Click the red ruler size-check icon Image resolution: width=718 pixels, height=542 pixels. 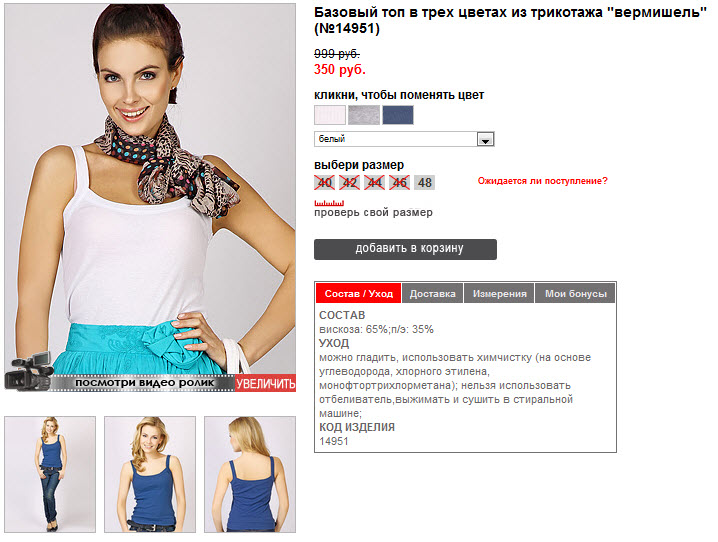coord(329,203)
